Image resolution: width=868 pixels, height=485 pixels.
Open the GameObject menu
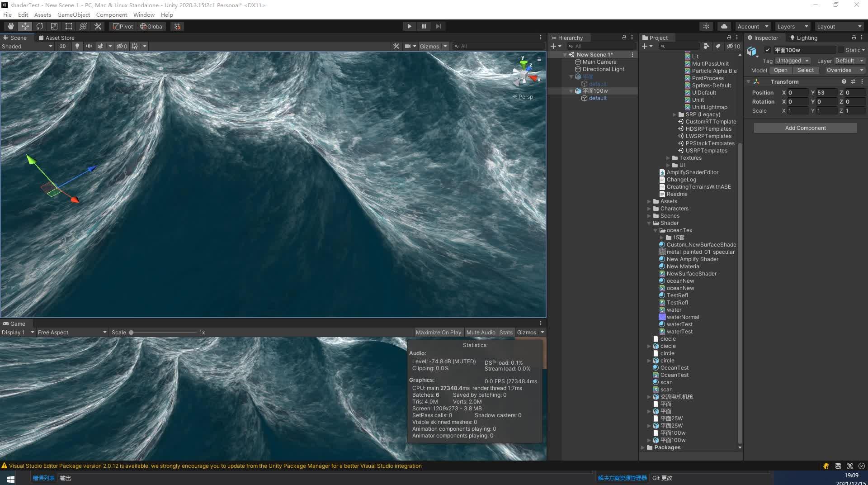tap(73, 14)
